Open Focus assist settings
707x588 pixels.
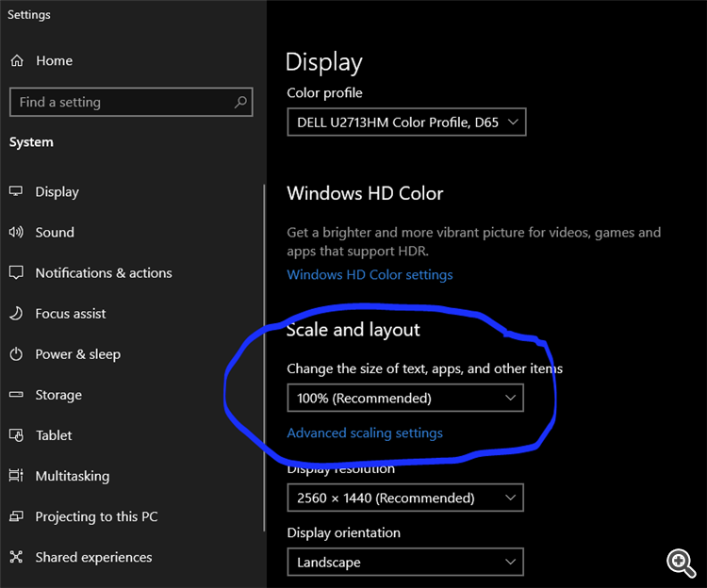point(71,313)
